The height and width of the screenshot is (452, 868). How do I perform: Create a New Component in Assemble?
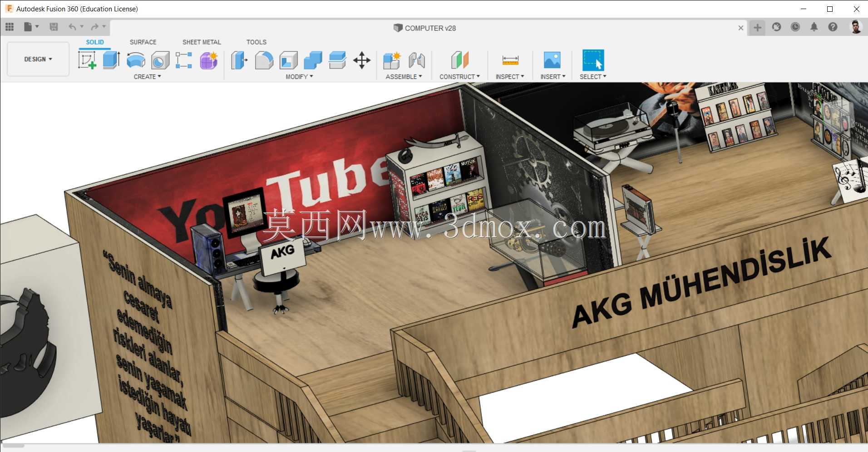tap(392, 60)
